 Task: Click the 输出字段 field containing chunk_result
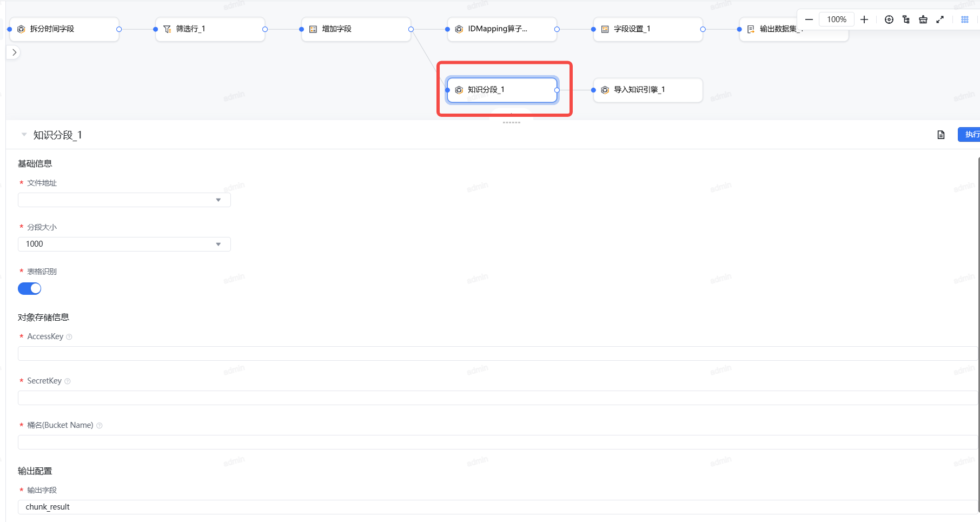(498, 507)
